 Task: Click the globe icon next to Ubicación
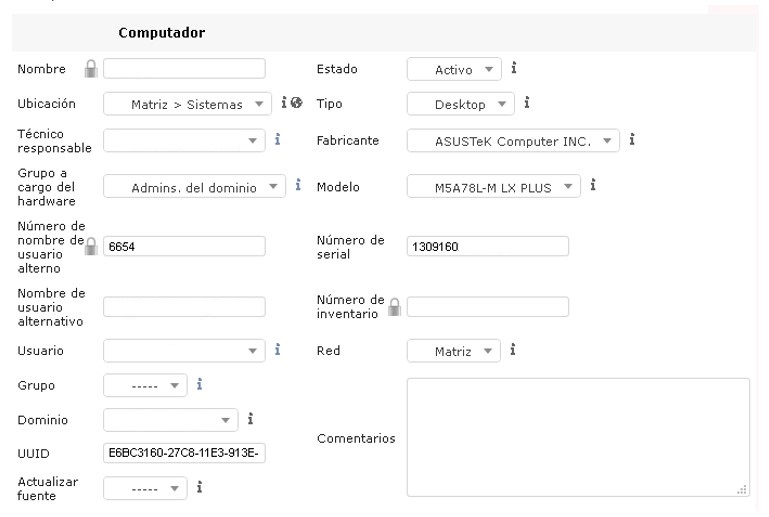click(296, 104)
